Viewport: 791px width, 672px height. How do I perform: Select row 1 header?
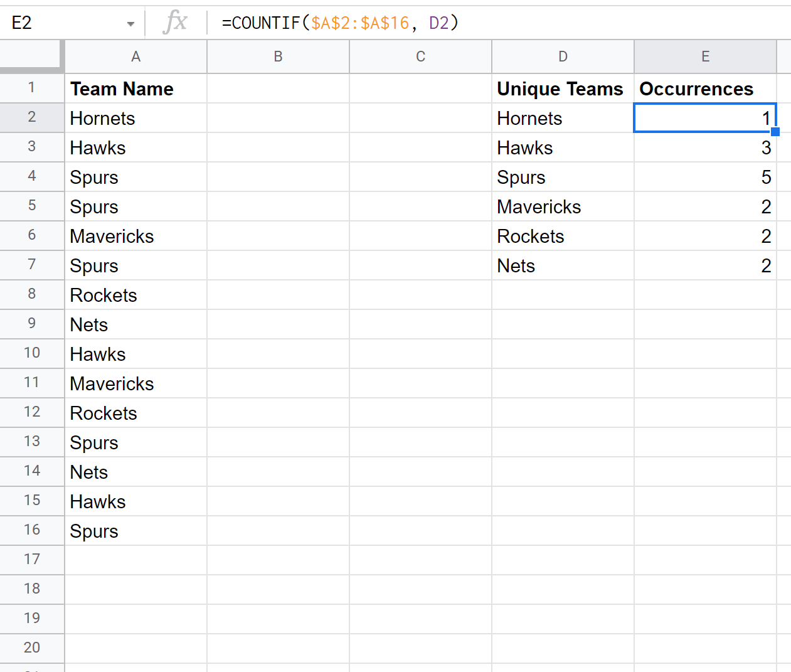[x=31, y=88]
